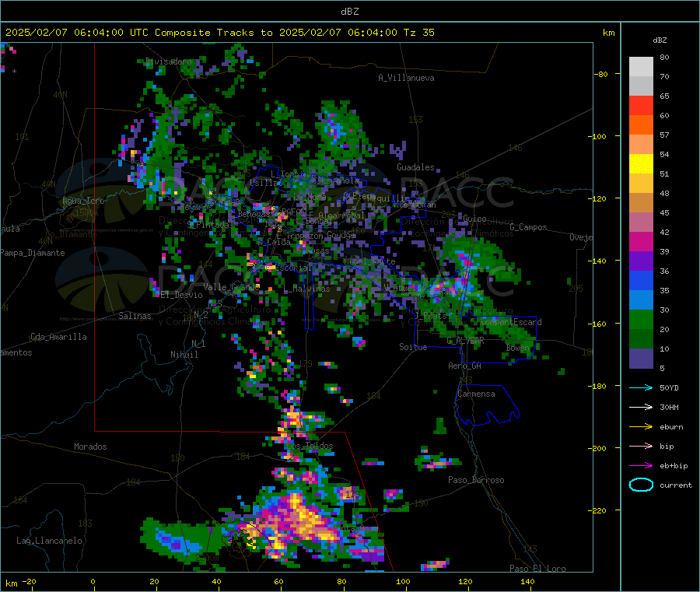Click the Salinas map label

tap(135, 316)
